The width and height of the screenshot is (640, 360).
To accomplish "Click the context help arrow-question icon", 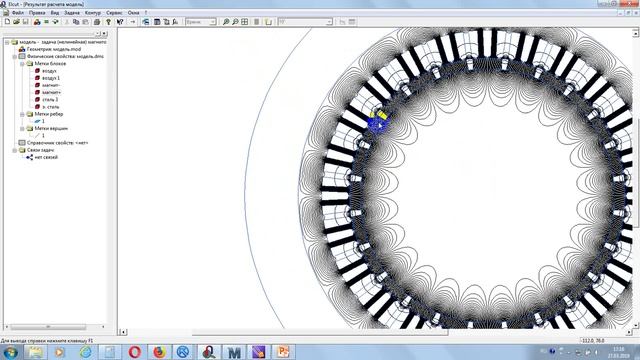I will [x=120, y=22].
